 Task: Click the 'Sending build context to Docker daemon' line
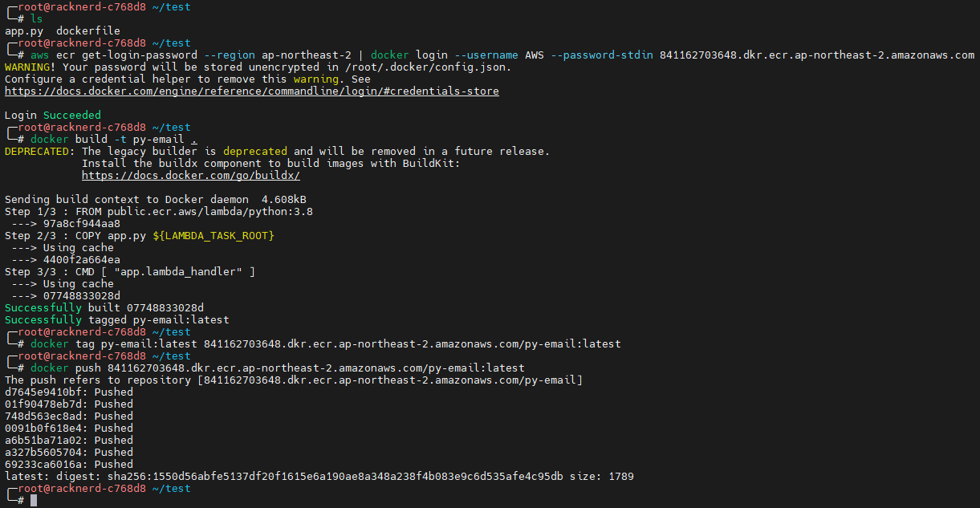[x=156, y=200]
